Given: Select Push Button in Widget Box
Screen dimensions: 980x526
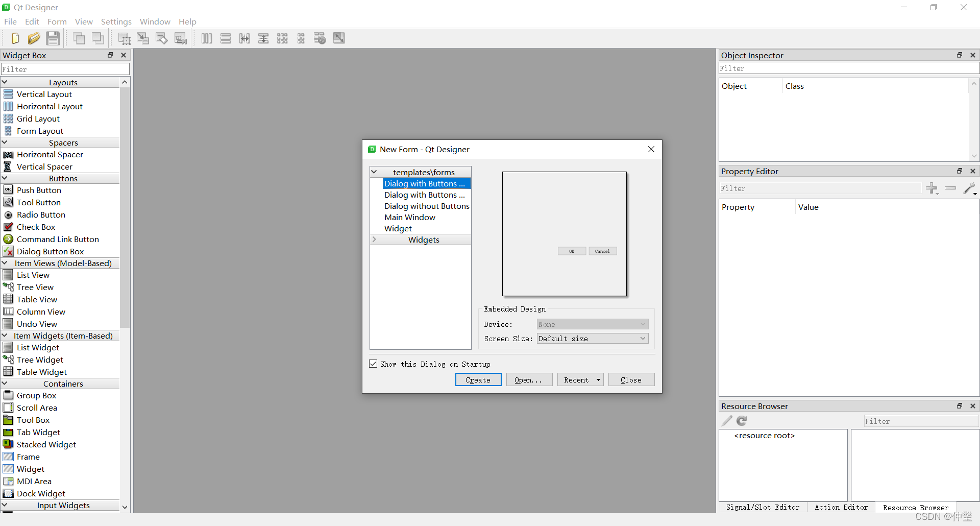Looking at the screenshot, I should (x=39, y=190).
